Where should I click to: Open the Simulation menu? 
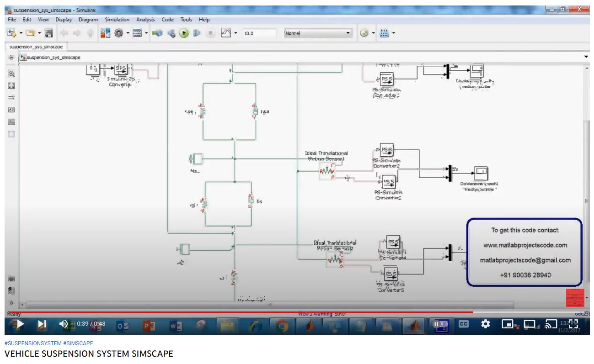point(117,20)
